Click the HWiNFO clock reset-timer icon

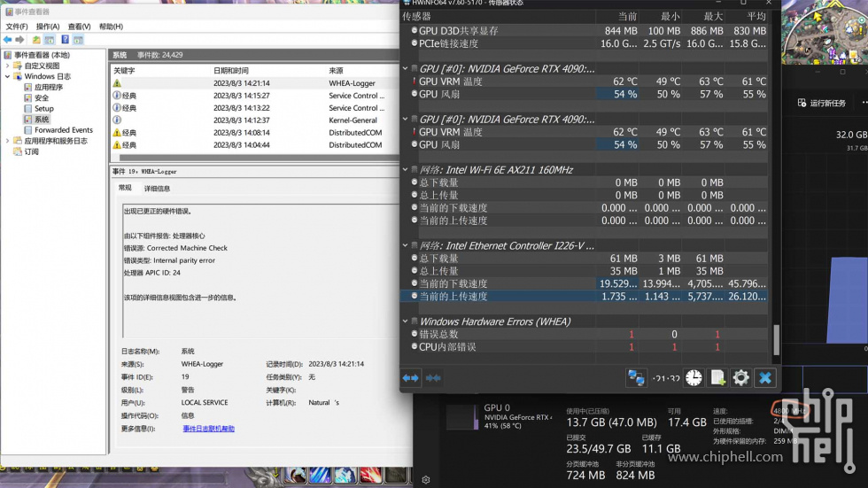694,378
